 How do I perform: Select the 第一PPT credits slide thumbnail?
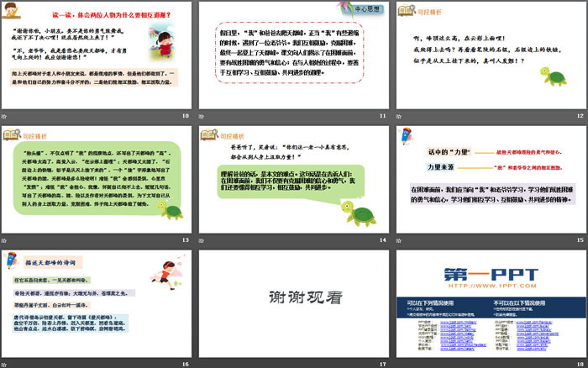[x=491, y=303]
